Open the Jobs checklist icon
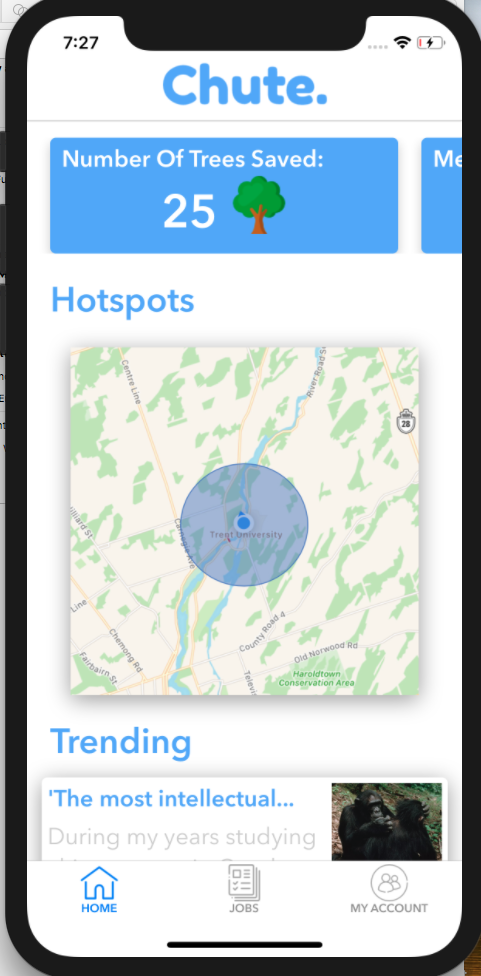The width and height of the screenshot is (481, 976). pos(244,883)
